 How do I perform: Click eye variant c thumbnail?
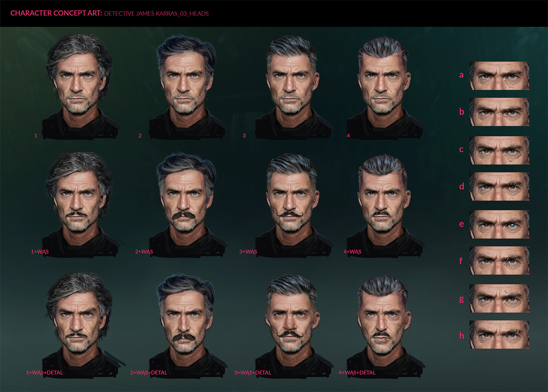tap(499, 150)
